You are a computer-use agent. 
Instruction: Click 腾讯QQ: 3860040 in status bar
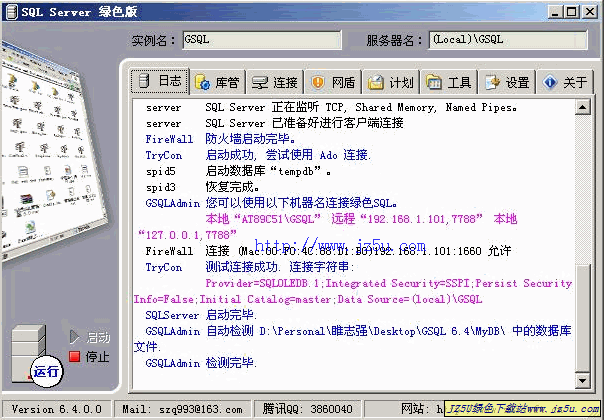[307, 409]
